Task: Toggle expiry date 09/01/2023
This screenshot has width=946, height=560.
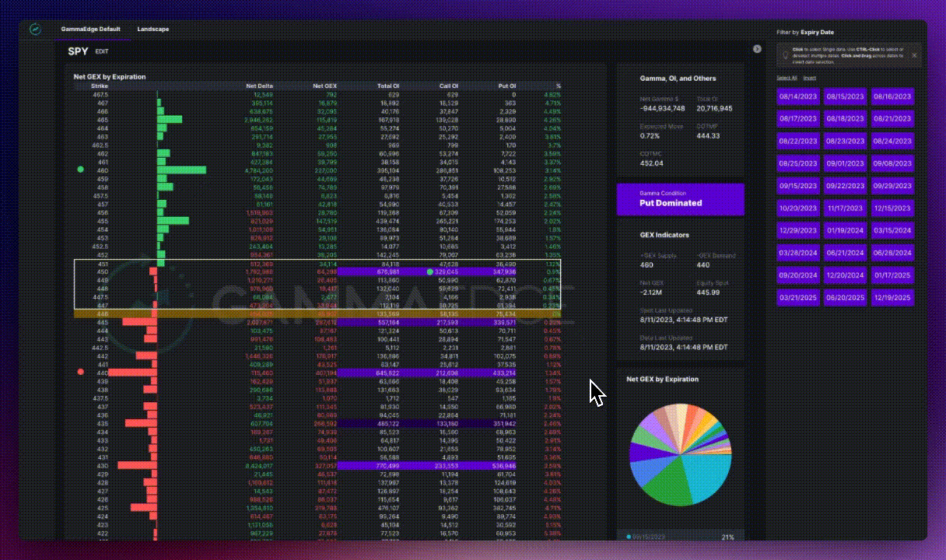Action: click(x=845, y=164)
